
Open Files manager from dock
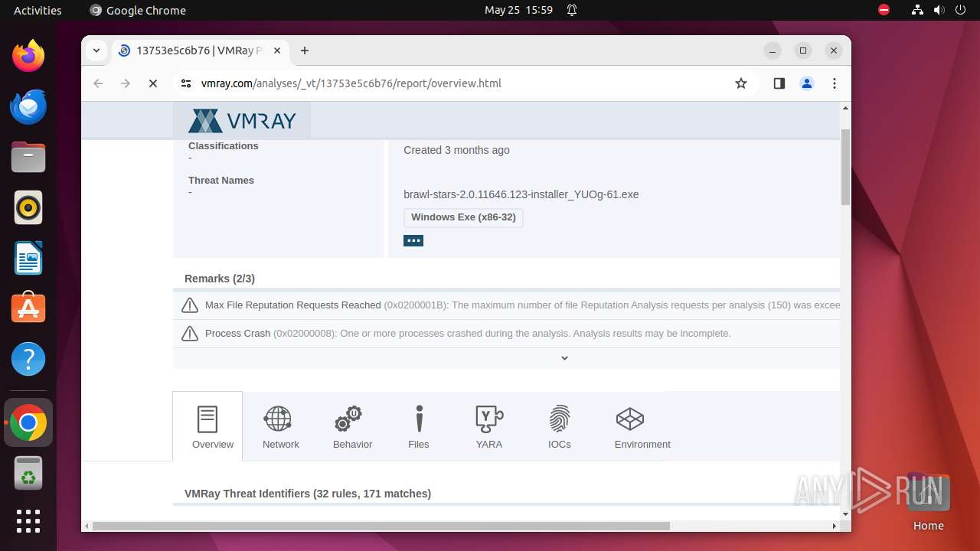[28, 157]
